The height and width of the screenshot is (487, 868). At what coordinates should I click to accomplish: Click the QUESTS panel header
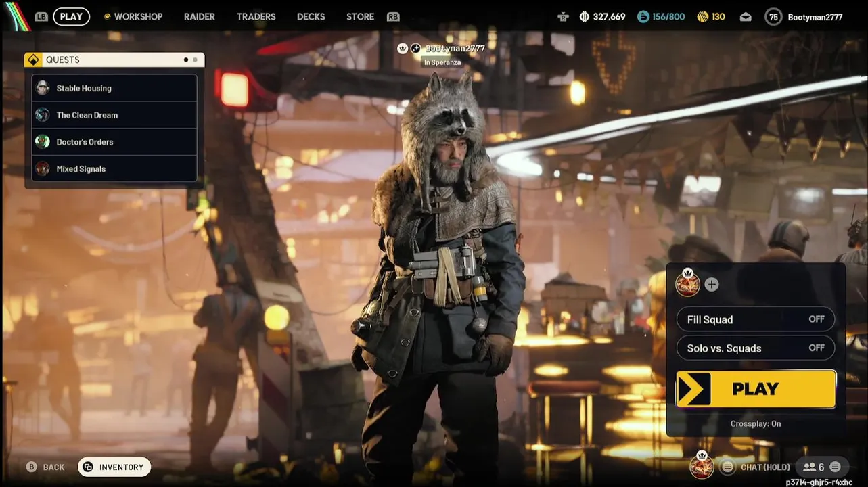pyautogui.click(x=114, y=60)
